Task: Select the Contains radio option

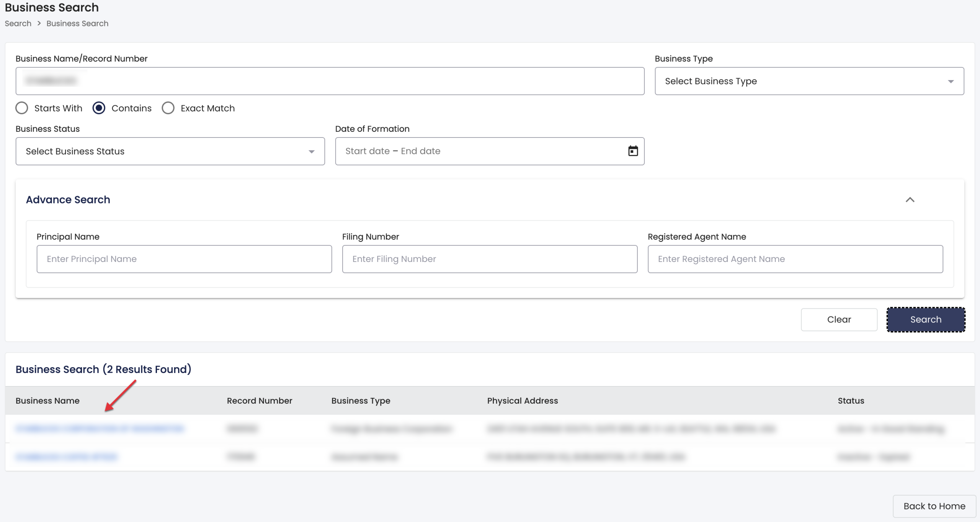Action: click(99, 108)
